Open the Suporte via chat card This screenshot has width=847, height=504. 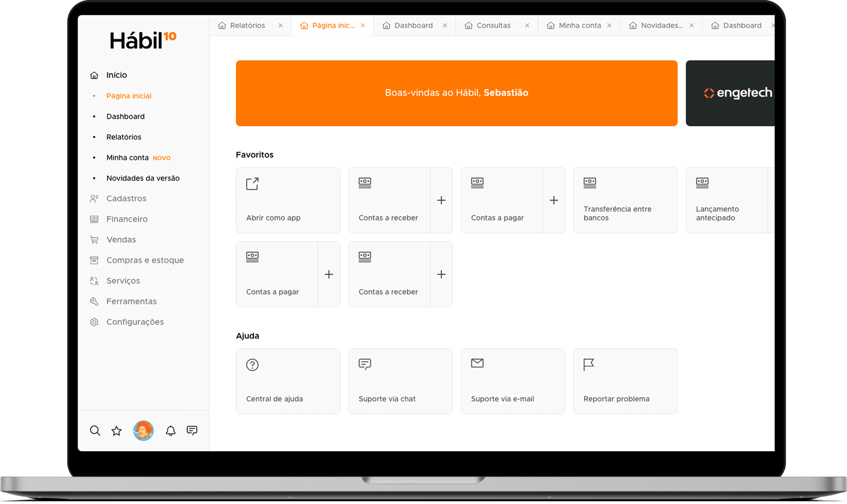400,381
